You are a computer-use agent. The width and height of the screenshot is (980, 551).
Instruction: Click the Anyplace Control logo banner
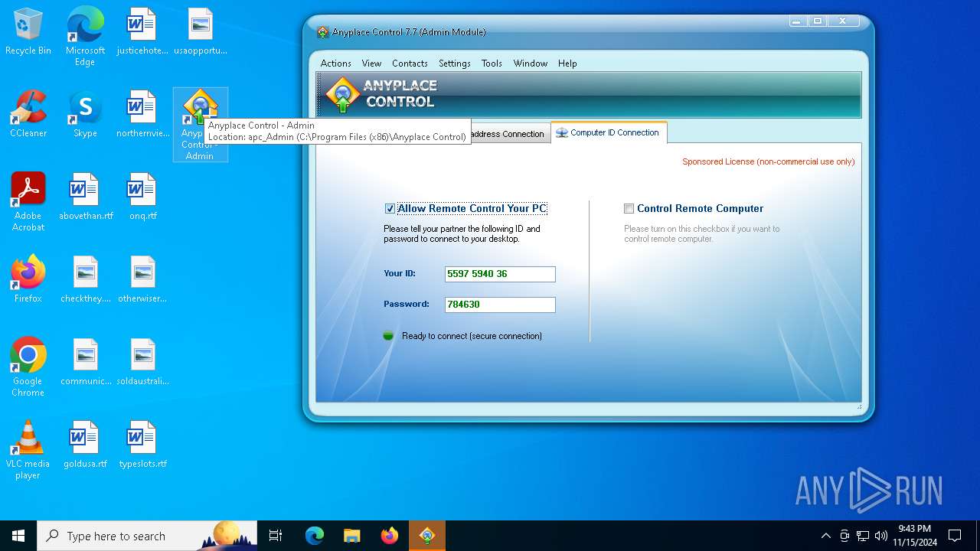click(589, 95)
